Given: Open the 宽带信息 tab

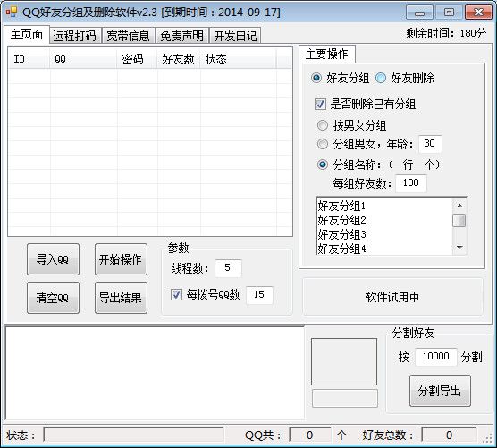Looking at the screenshot, I should 128,36.
